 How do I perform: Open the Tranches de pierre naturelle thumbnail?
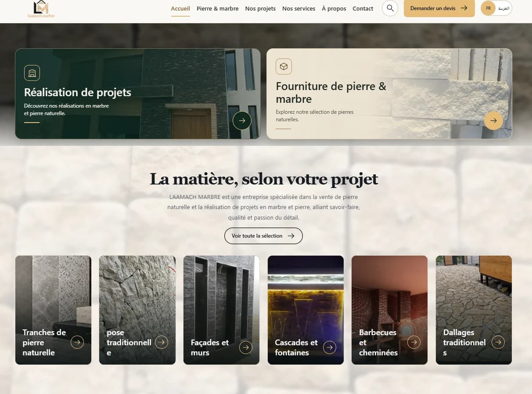pos(53,310)
